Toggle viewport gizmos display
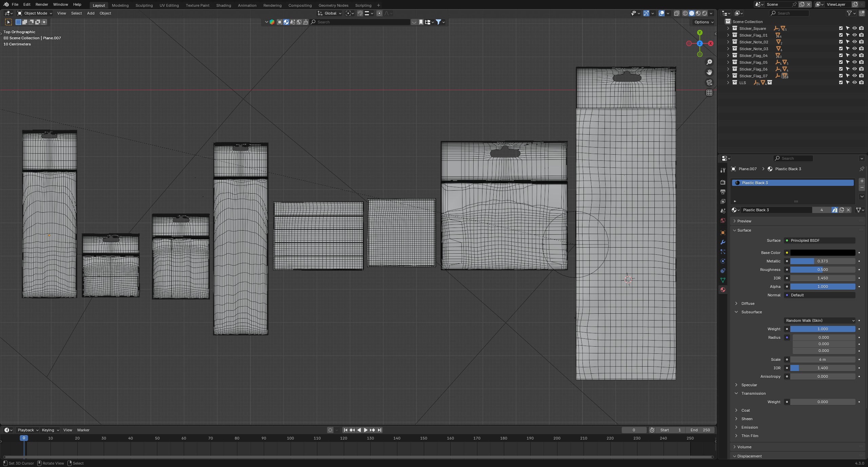868x467 pixels. [646, 13]
